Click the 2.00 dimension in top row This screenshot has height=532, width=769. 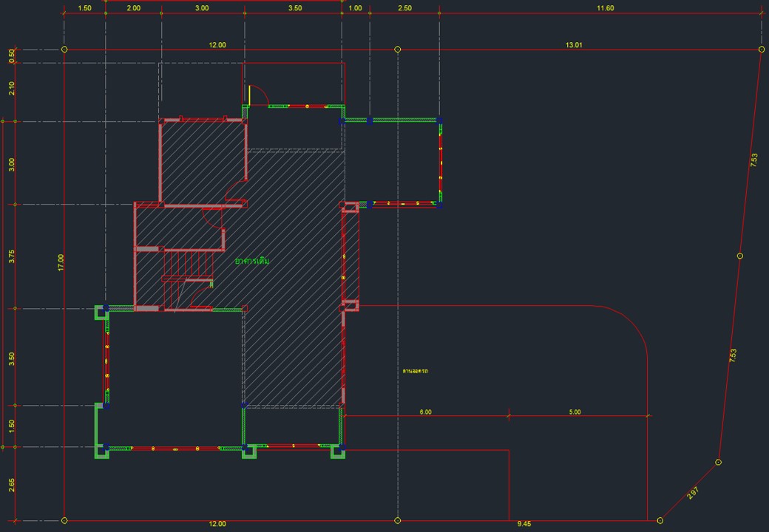[x=134, y=8]
